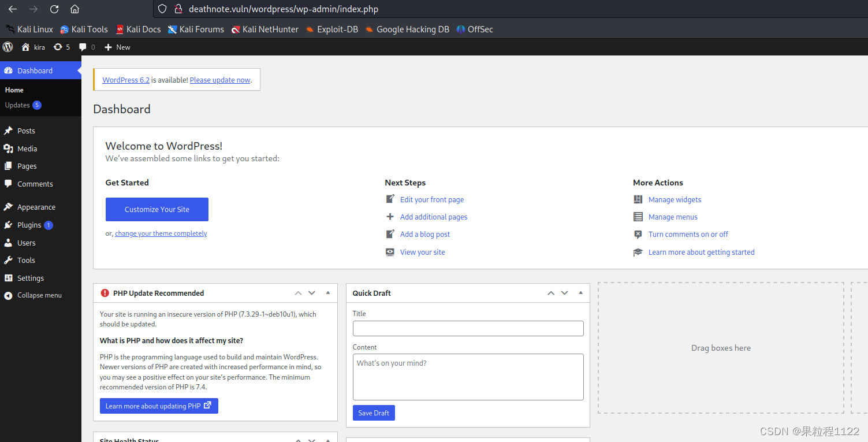The height and width of the screenshot is (442, 868).
Task: Open the Media menu label
Action: (x=27, y=148)
